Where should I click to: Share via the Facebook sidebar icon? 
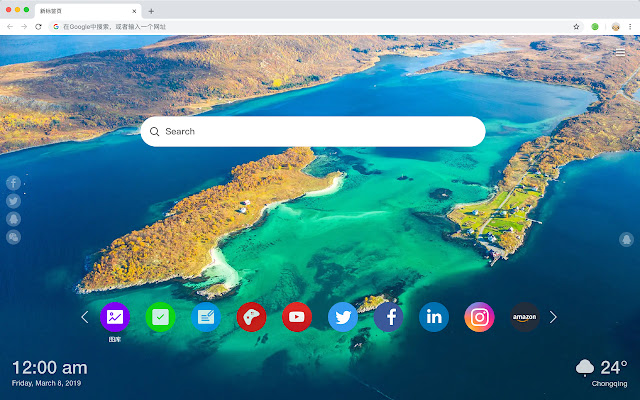(x=14, y=183)
